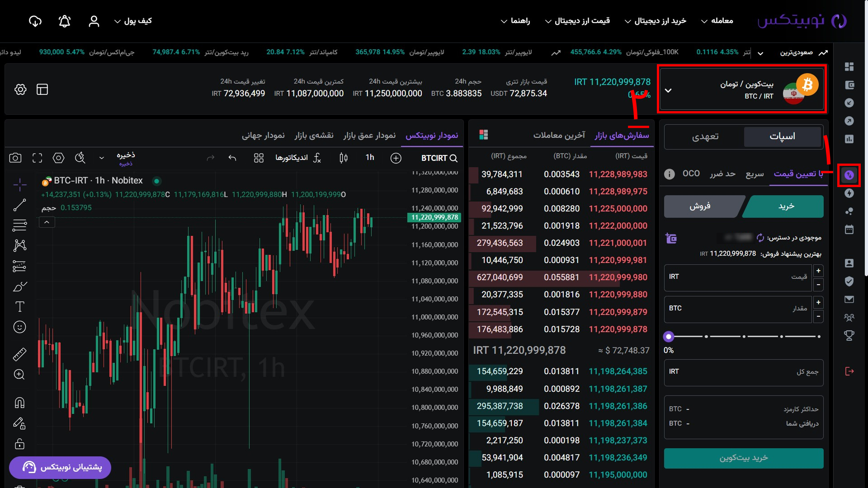The image size is (868, 488).
Task: Change the 1h chart timeframe
Action: [x=370, y=158]
